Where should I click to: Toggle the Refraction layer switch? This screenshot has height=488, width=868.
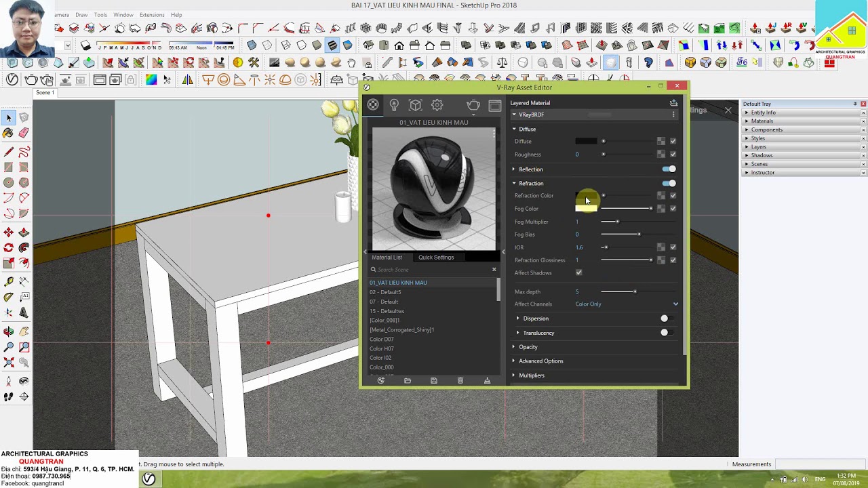point(669,183)
